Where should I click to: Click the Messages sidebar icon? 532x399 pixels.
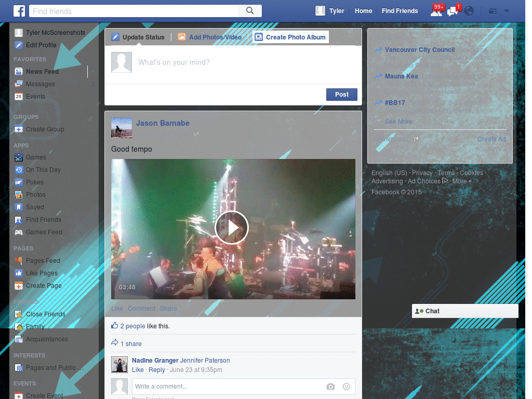point(19,84)
